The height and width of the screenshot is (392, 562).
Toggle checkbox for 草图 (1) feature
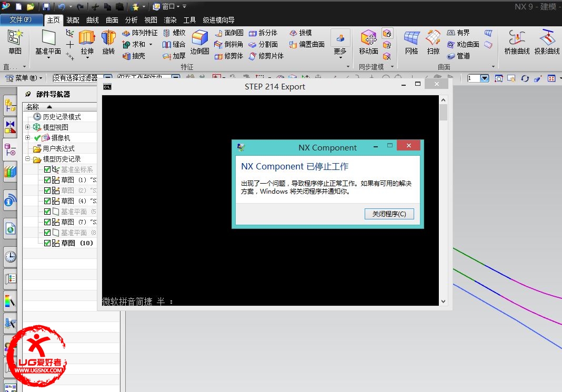click(x=47, y=180)
